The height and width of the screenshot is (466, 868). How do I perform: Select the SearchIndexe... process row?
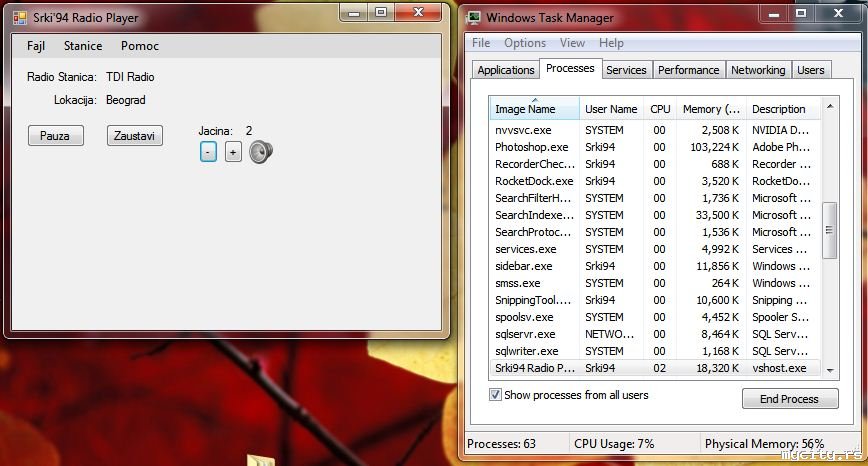(x=655, y=215)
